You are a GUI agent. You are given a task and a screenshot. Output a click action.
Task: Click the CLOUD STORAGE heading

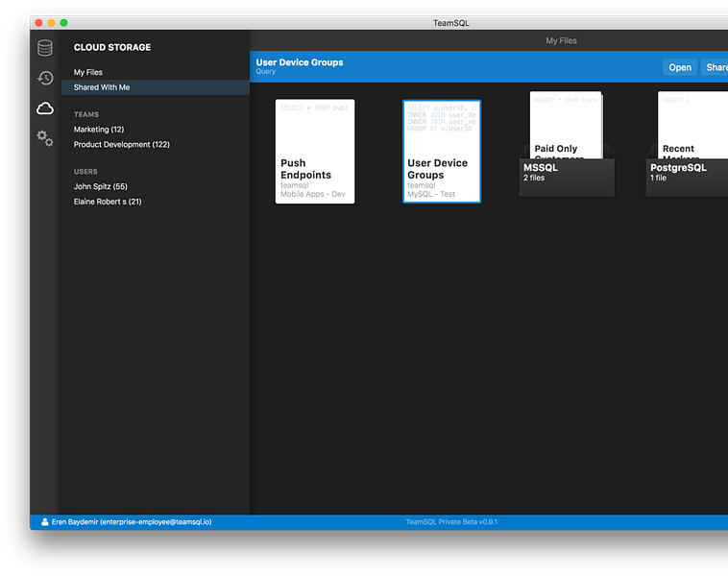click(x=112, y=47)
